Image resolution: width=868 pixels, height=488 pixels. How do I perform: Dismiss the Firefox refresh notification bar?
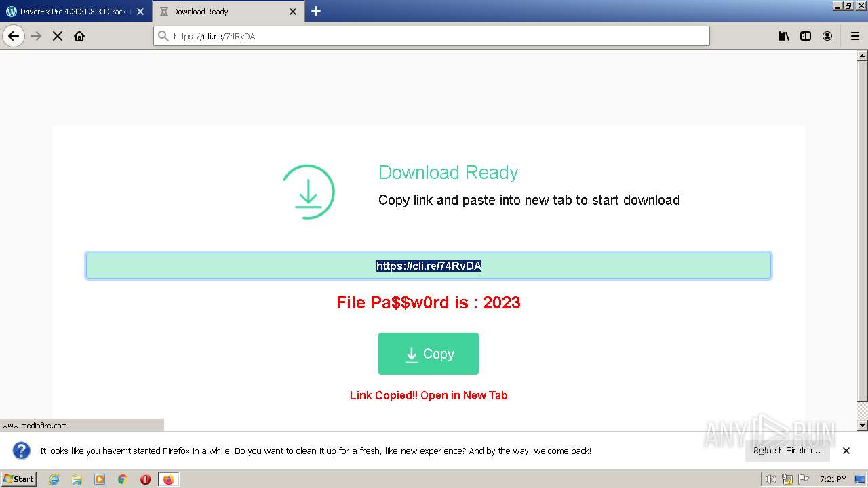pos(846,451)
